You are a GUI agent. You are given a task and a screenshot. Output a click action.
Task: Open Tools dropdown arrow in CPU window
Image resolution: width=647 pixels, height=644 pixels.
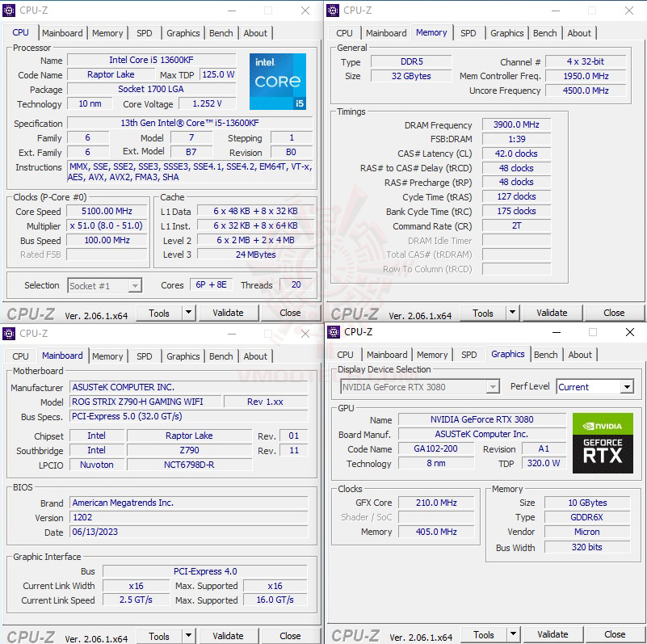(188, 313)
